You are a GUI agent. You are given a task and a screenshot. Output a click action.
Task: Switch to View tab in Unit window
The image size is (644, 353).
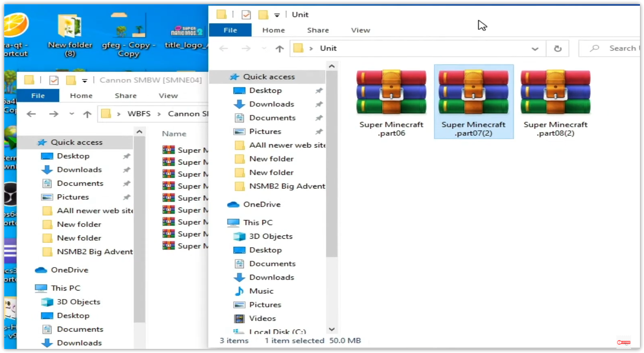pyautogui.click(x=361, y=30)
